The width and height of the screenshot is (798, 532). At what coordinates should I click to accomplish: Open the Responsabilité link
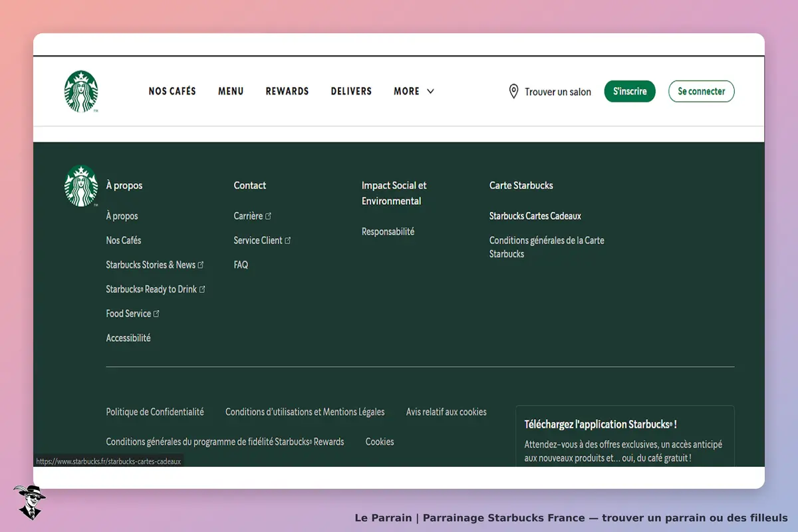[x=388, y=231]
